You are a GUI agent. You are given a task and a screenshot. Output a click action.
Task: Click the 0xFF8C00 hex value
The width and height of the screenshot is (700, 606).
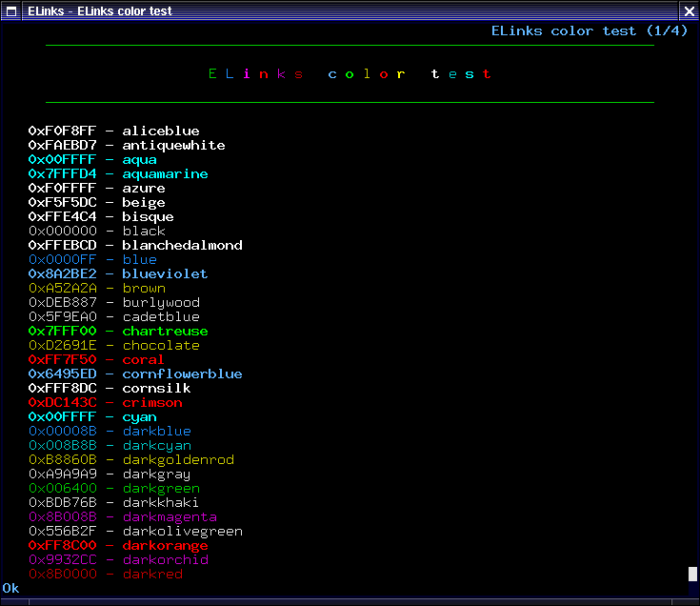click(x=63, y=545)
